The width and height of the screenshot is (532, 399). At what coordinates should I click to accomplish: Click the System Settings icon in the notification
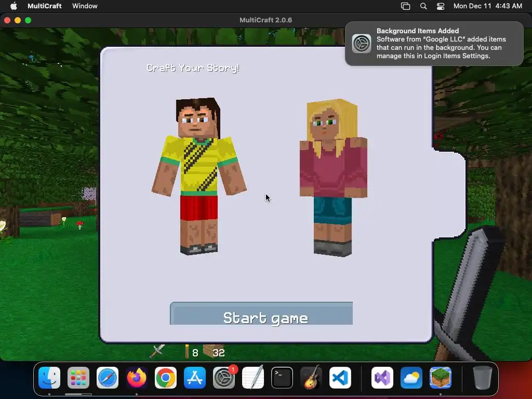point(362,44)
